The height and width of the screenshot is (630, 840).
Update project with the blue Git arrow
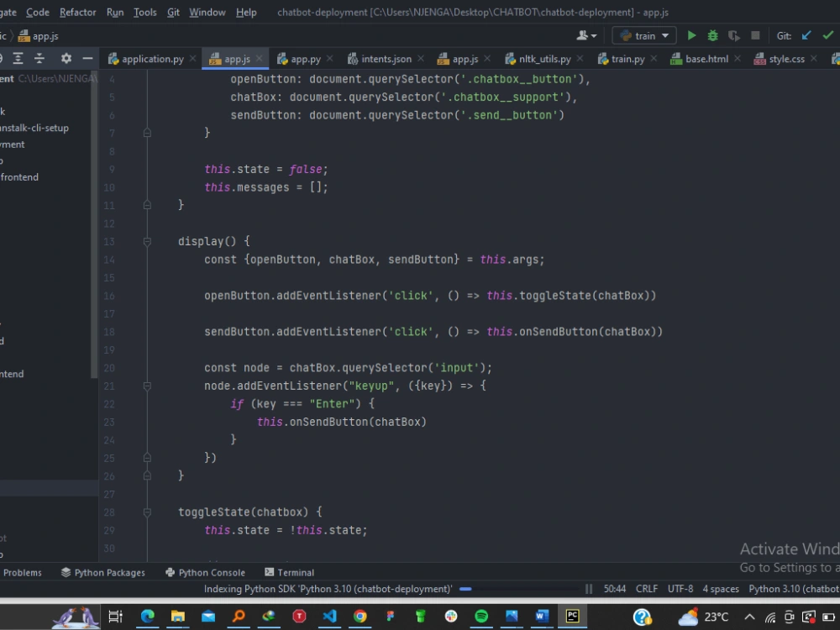point(806,36)
